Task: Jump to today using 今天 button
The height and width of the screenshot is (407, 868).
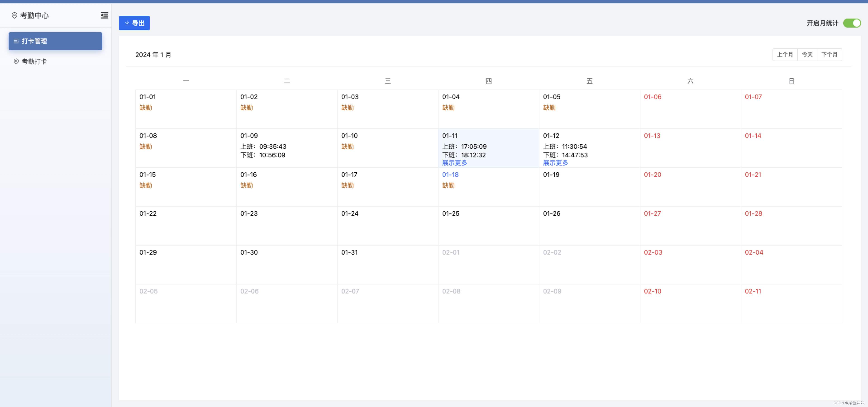Action: (x=807, y=54)
